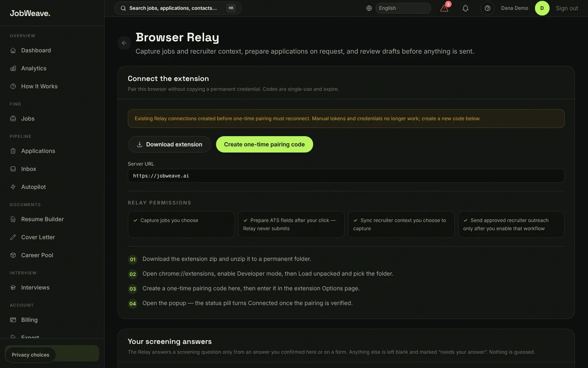Go back with the arrow button
Viewport: 588px width, 368px height.
click(x=124, y=43)
